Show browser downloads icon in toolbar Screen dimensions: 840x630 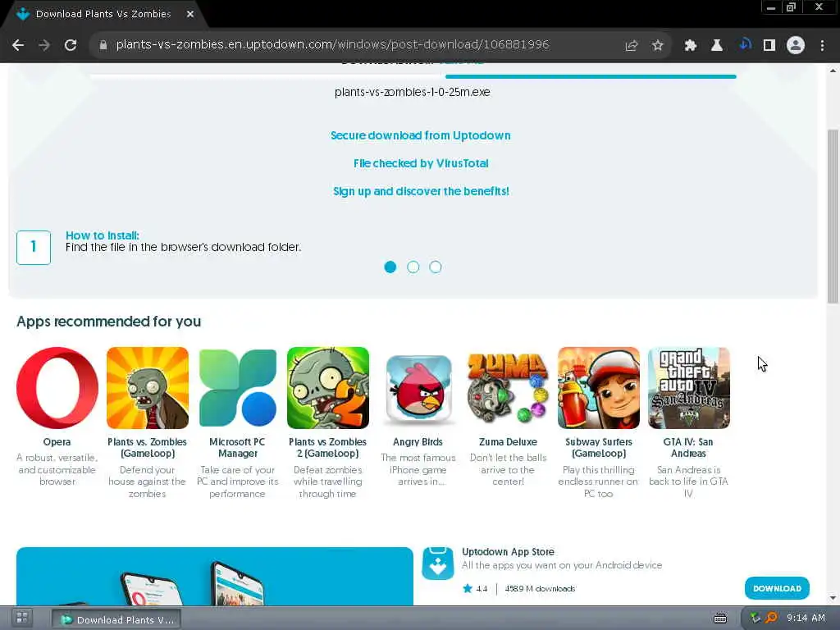coord(743,46)
